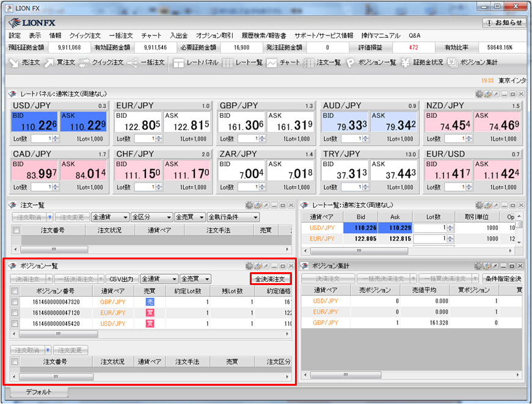Toggle the select-all checkbox in the 注文一覧 header

click(x=16, y=230)
